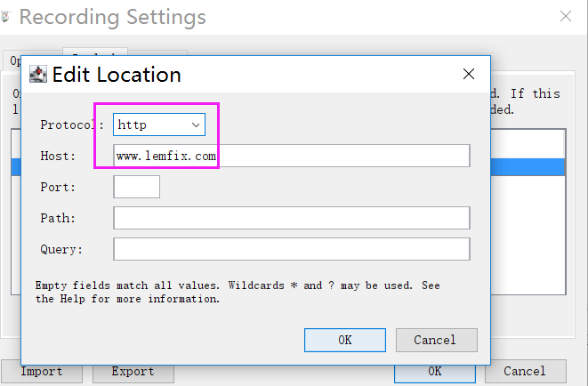
Task: Click Import in Recording Settings window
Action: [x=42, y=372]
